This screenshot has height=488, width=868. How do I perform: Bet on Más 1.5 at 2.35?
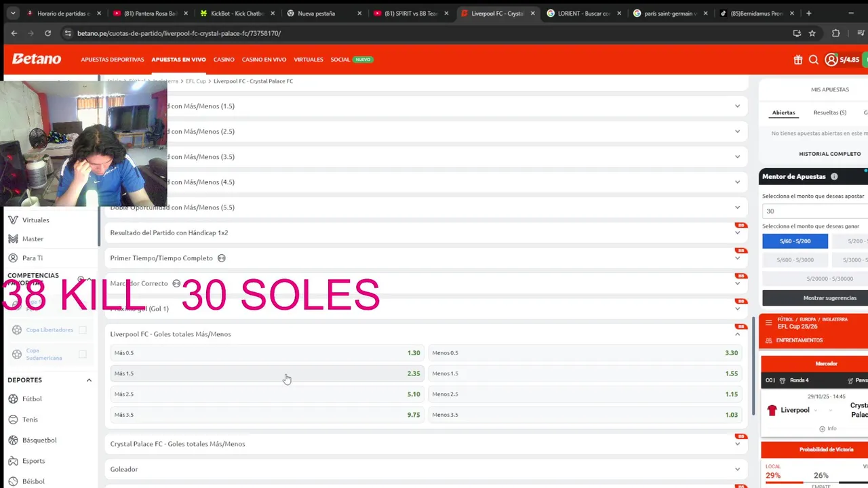tap(267, 373)
